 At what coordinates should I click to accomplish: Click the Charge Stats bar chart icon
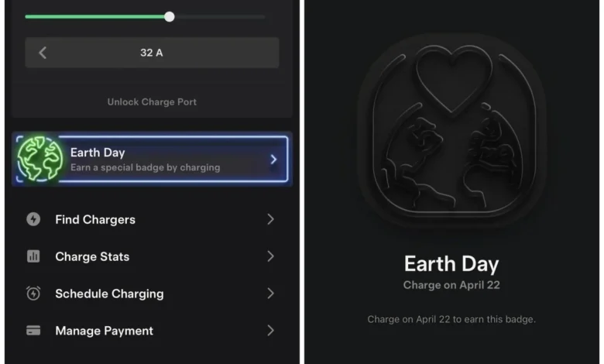coord(33,256)
